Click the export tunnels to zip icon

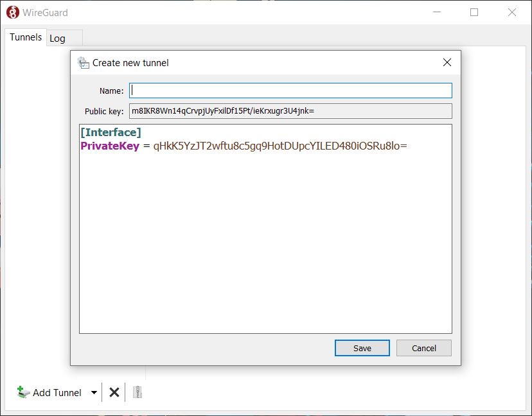point(137,392)
